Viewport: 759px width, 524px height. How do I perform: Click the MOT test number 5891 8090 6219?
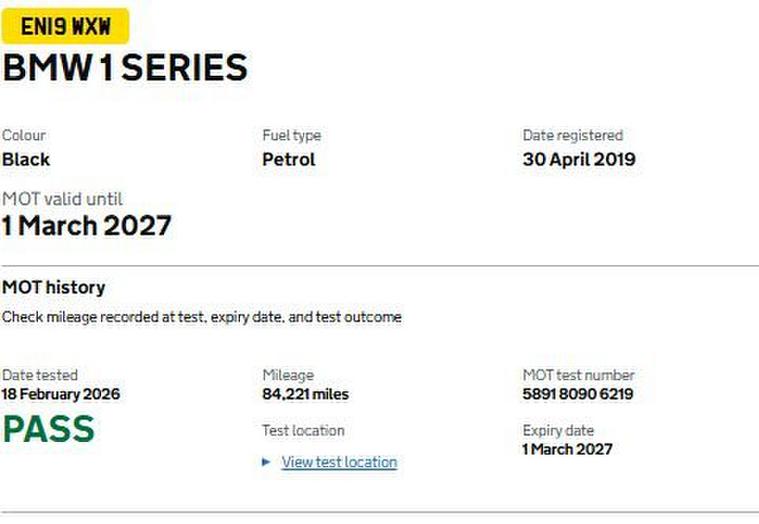(x=577, y=394)
